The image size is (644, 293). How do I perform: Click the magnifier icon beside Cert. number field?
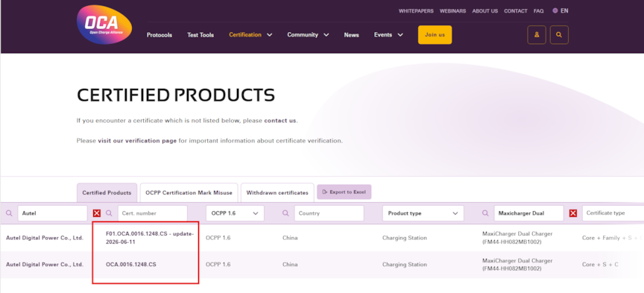point(110,213)
